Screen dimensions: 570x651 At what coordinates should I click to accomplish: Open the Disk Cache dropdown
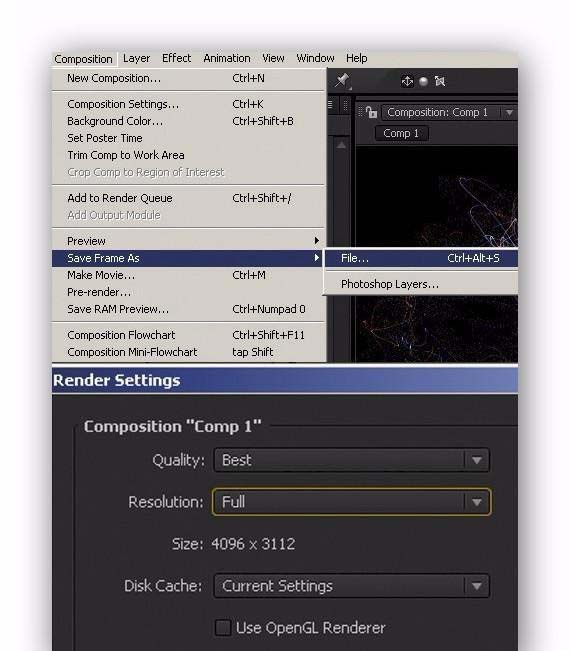(351, 586)
